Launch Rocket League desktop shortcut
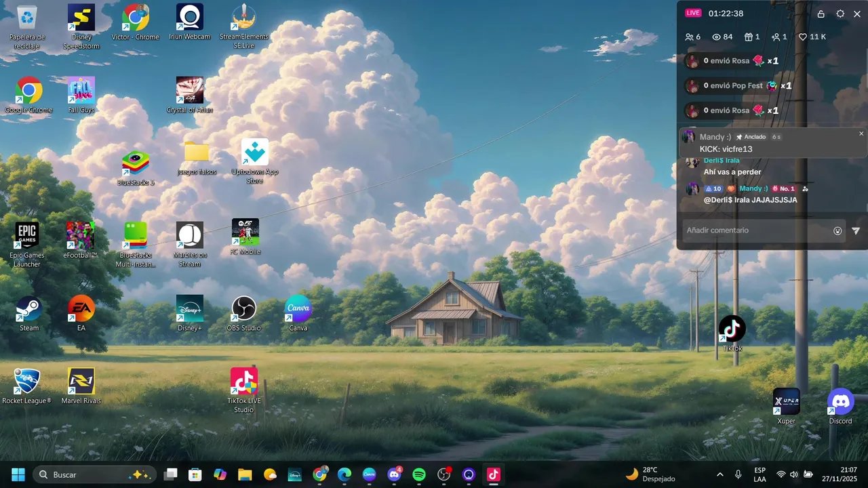This screenshot has height=488, width=868. pyautogui.click(x=27, y=386)
